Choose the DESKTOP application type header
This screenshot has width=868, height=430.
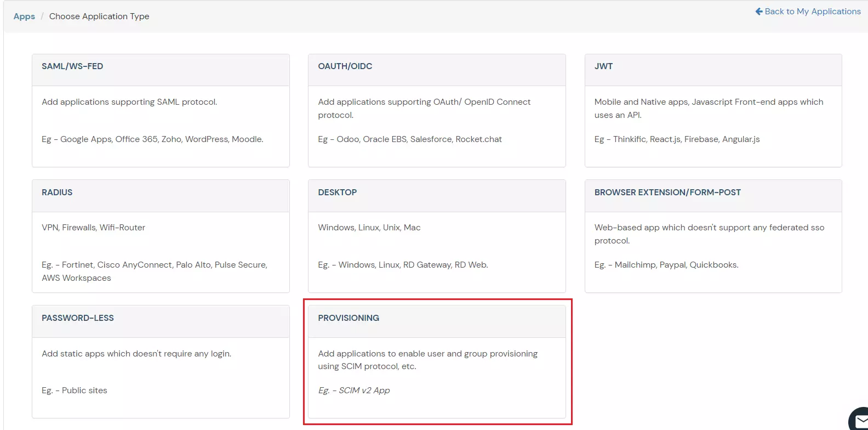click(337, 193)
